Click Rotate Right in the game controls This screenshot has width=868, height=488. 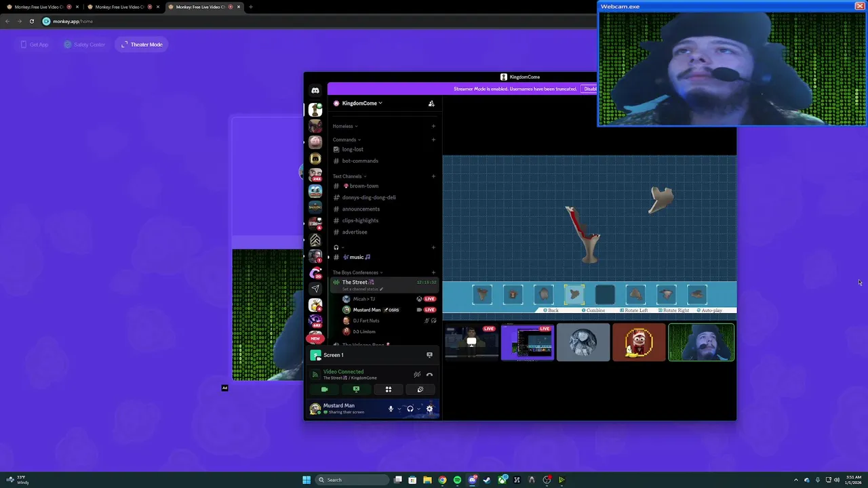tap(673, 310)
